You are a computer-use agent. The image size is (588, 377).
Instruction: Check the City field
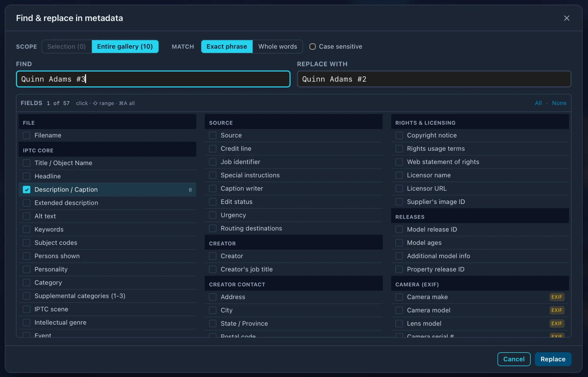(x=213, y=310)
